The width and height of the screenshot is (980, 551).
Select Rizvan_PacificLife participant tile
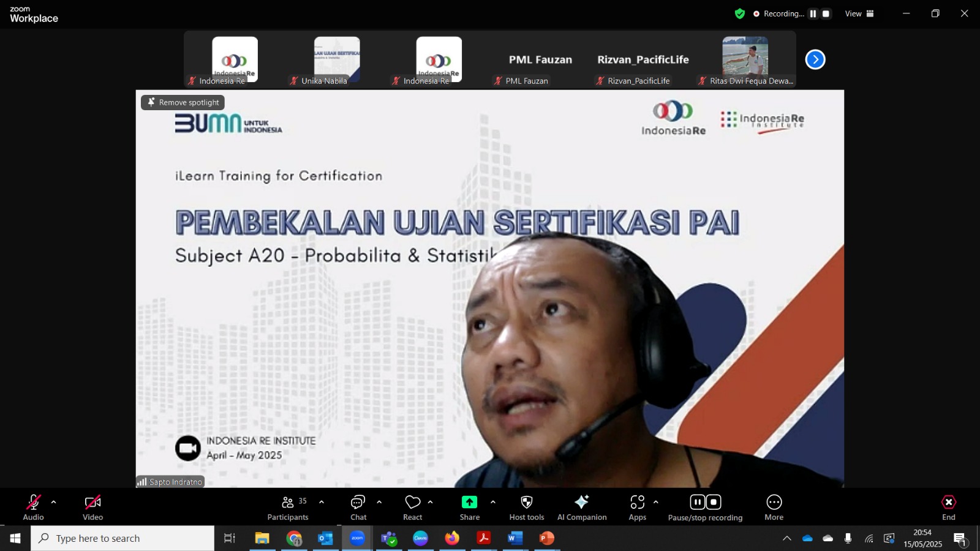tap(643, 59)
